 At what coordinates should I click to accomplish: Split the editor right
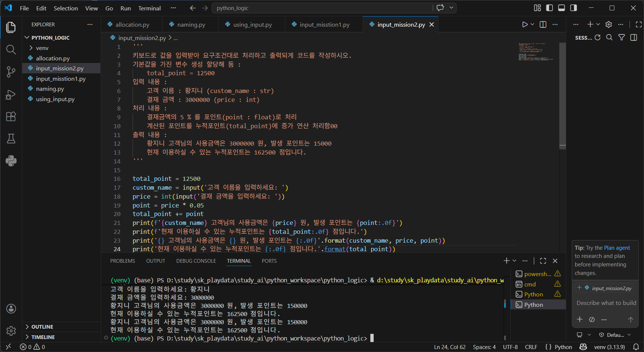click(543, 24)
